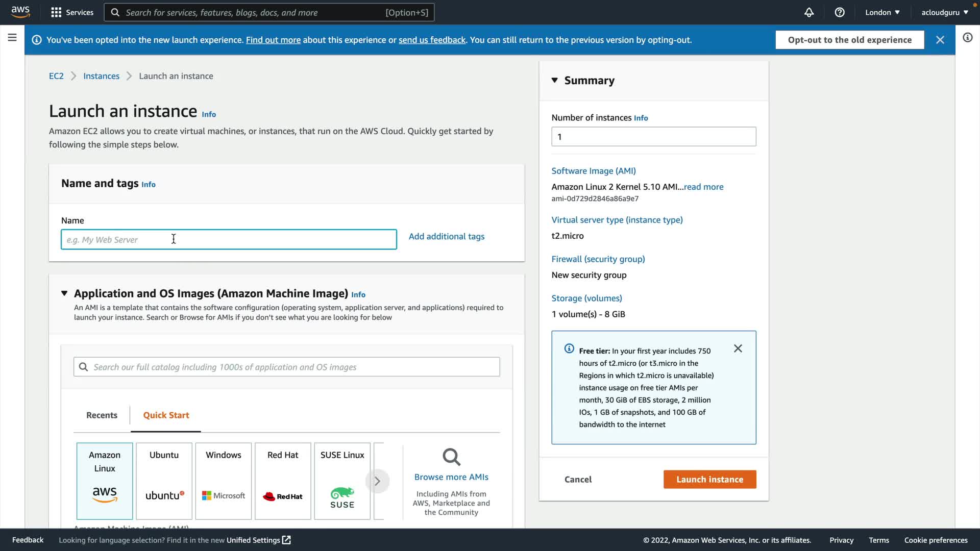980x551 pixels.
Task: Open the hamburger side navigation menu
Action: tap(12, 38)
